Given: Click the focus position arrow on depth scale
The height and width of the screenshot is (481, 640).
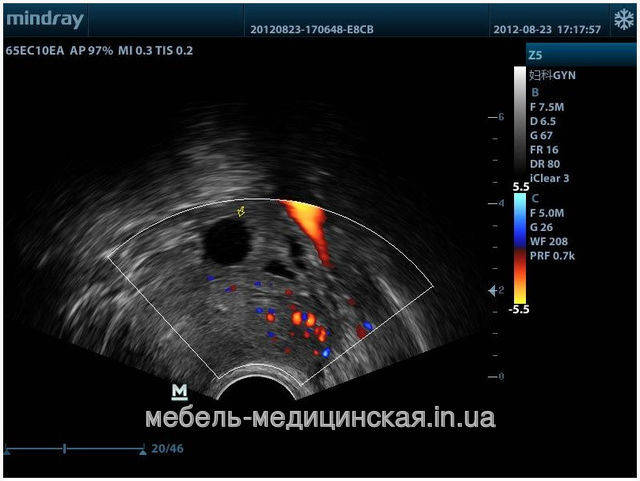Looking at the screenshot, I should [491, 290].
